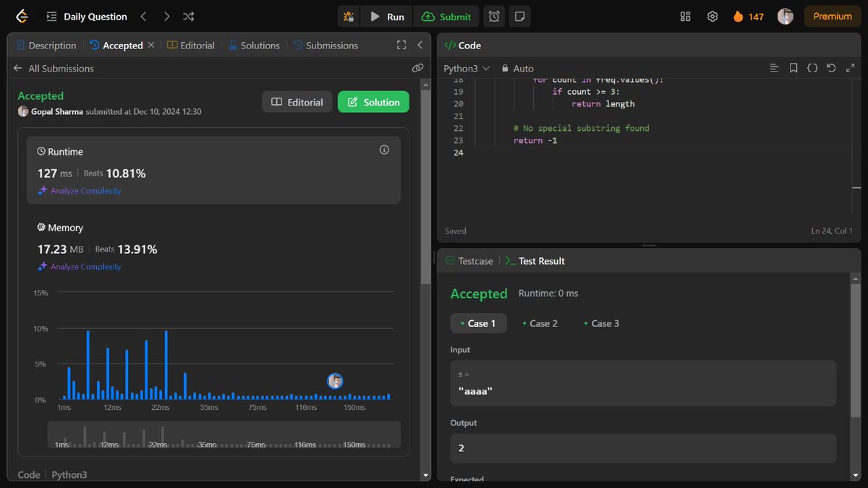Select Case 1 test case
Screen dimensions: 868x488
[x=478, y=323]
